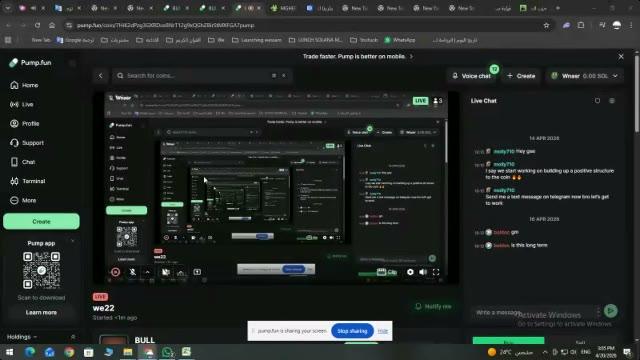The height and width of the screenshot is (360, 640).
Task: Open Terminal from the sidebar
Action: pos(28,181)
